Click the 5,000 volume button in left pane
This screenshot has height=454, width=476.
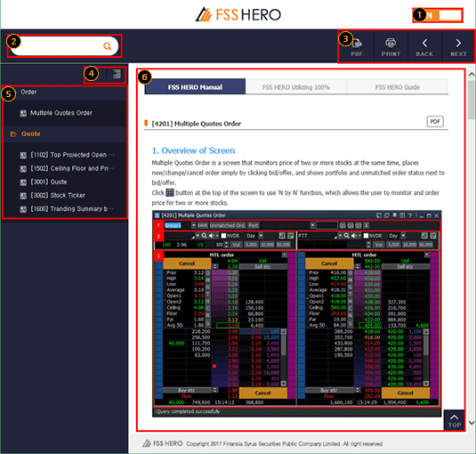pos(251,245)
